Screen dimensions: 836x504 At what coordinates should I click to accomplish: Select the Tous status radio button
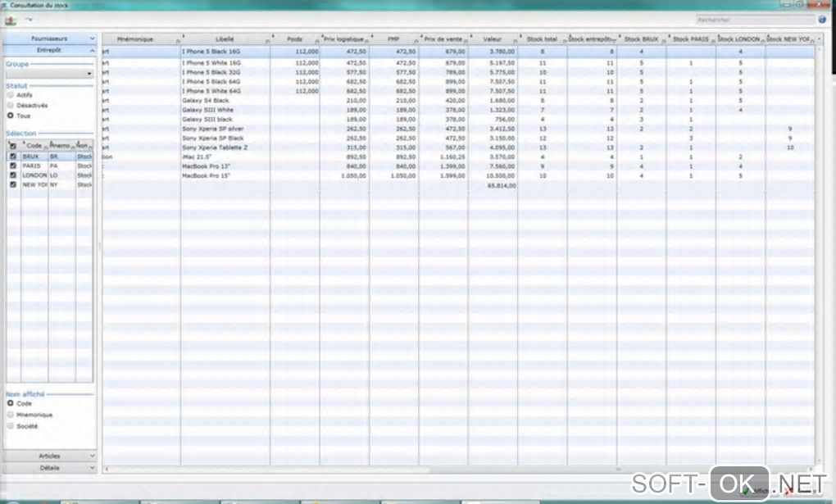click(x=10, y=116)
